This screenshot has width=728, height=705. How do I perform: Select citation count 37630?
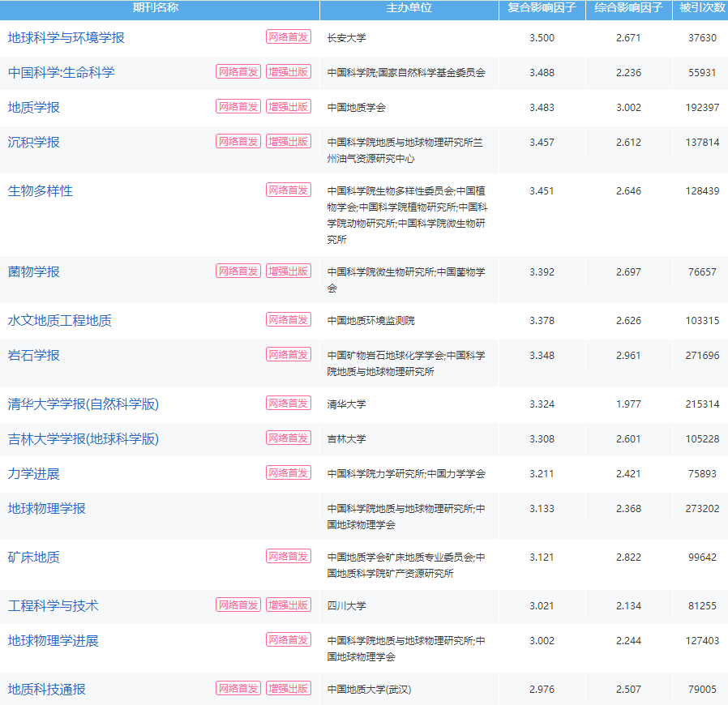[x=703, y=38]
